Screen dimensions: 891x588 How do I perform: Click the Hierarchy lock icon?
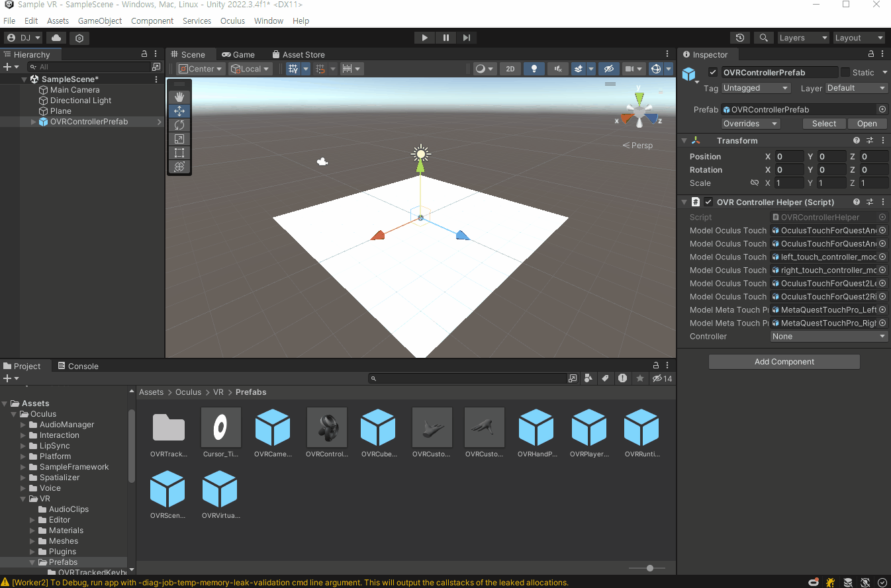click(x=144, y=54)
